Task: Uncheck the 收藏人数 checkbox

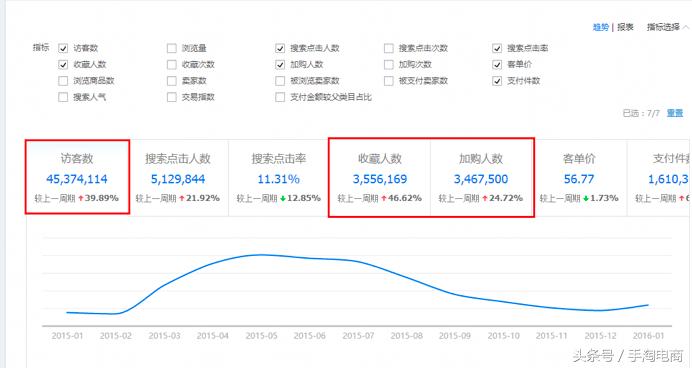Action: click(x=63, y=64)
